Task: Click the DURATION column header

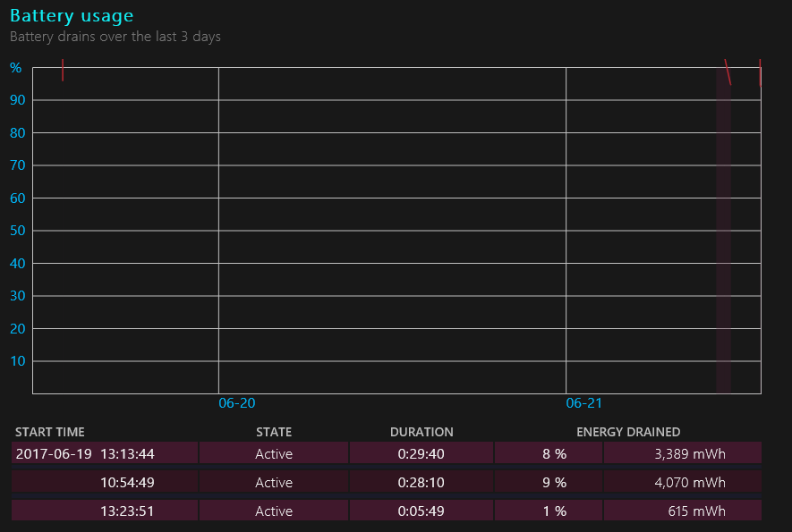Action: tap(422, 432)
